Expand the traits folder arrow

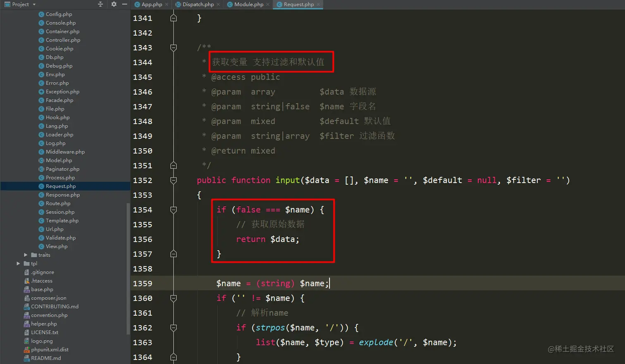tap(26, 255)
